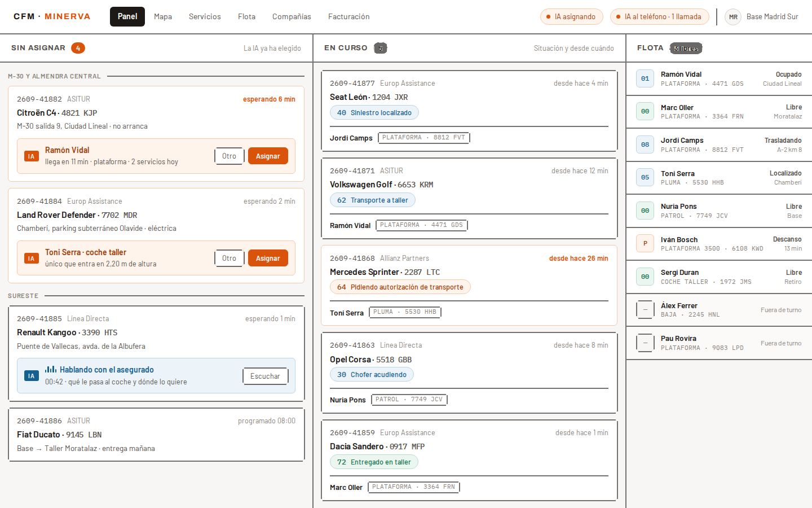Image resolution: width=812 pixels, height=508 pixels.
Task: Click the Plataforma 4471 GDS tag on Volkswagen Golf
Action: pyautogui.click(x=422, y=225)
